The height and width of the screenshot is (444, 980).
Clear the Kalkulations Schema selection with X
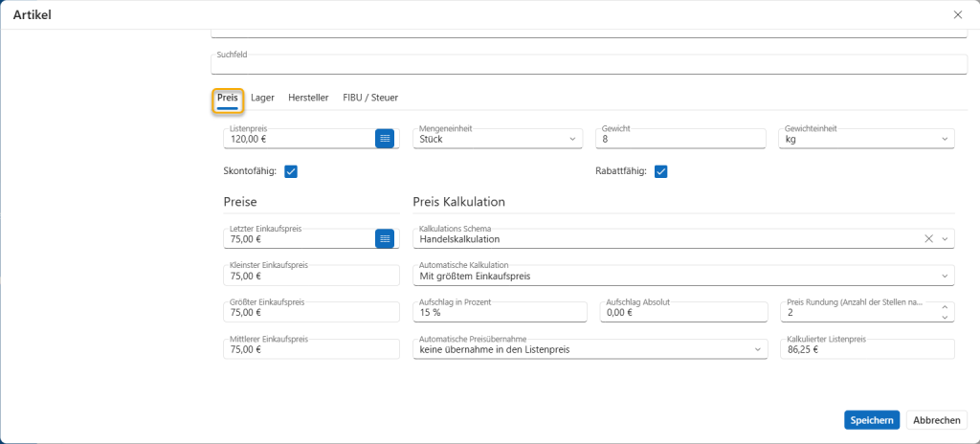click(x=928, y=239)
